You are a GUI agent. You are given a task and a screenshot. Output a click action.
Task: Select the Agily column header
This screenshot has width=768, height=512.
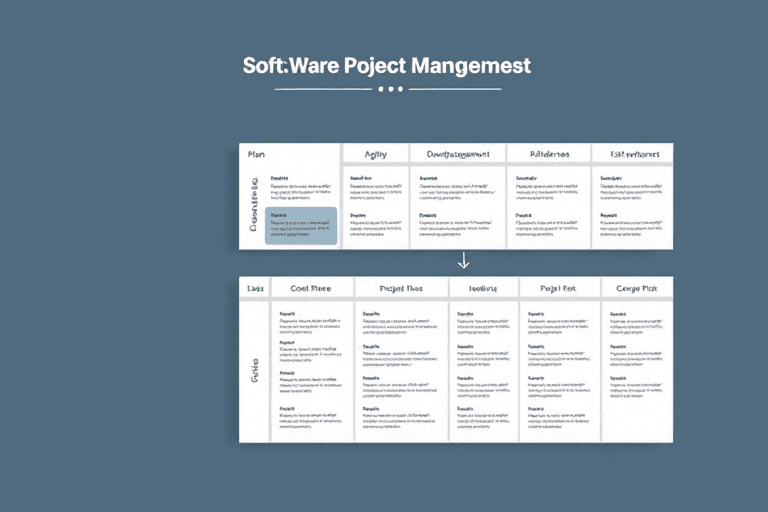[376, 154]
